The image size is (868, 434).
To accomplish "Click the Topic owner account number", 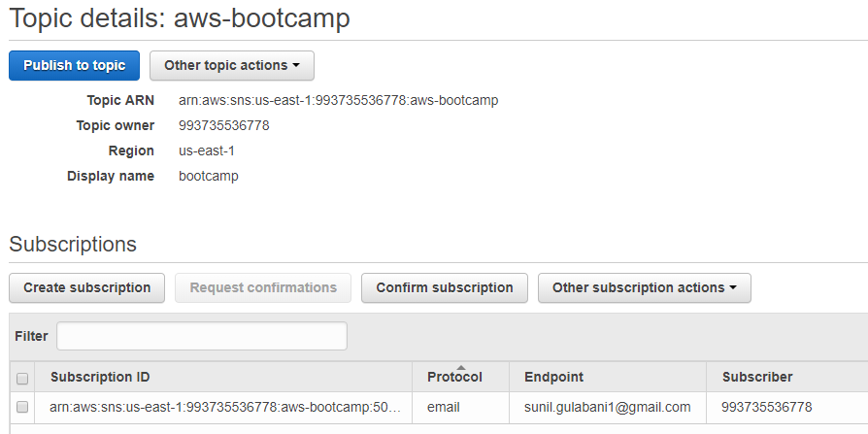I will (223, 125).
